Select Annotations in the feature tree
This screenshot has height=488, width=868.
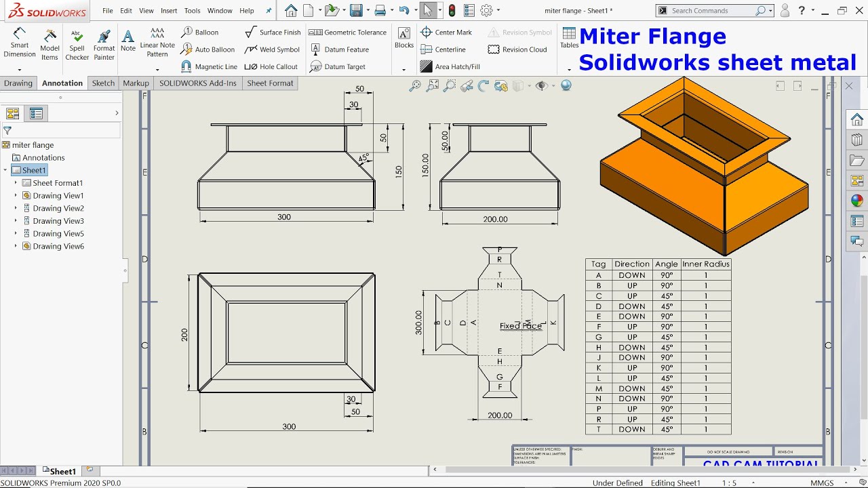pos(38,158)
